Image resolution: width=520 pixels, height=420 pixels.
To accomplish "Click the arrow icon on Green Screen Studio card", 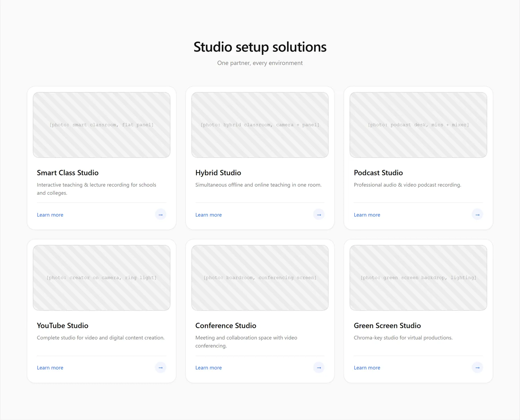I will point(477,367).
